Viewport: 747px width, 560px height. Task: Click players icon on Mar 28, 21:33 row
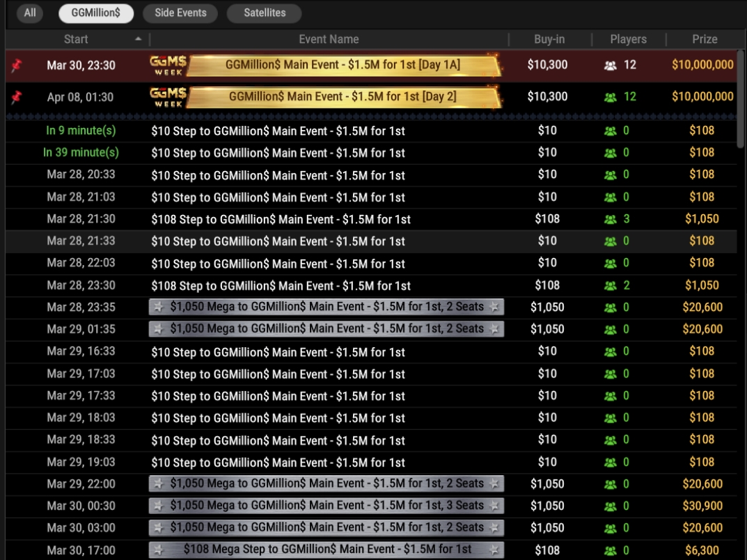(x=611, y=241)
